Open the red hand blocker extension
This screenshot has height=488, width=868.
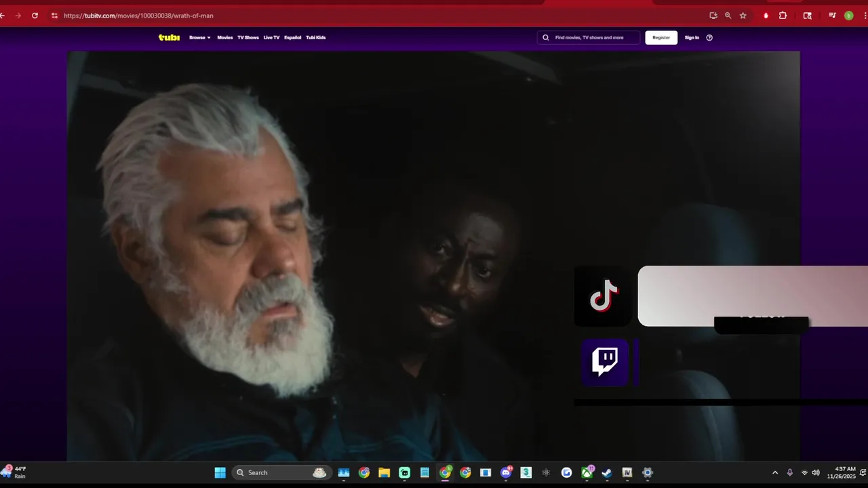click(766, 16)
